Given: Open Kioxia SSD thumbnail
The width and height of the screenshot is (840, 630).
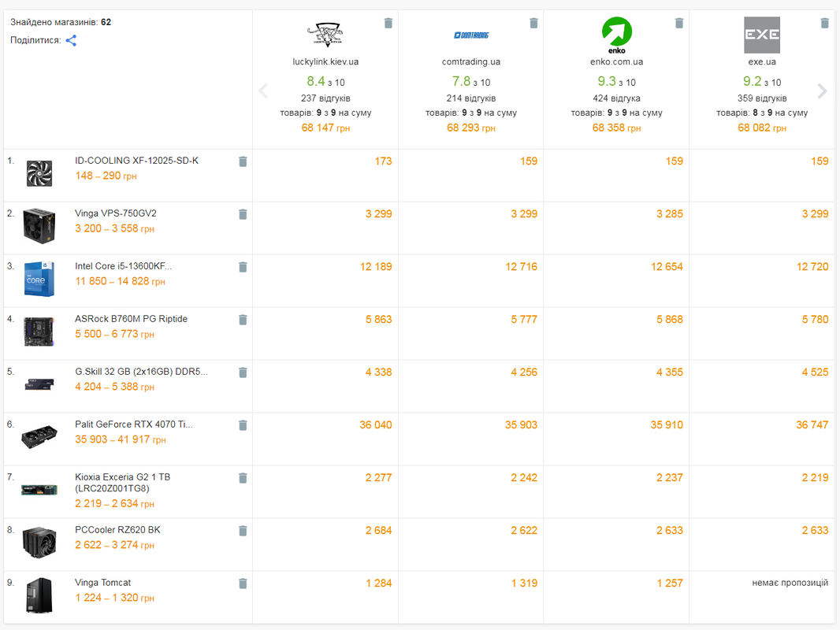Looking at the screenshot, I should click(x=39, y=490).
